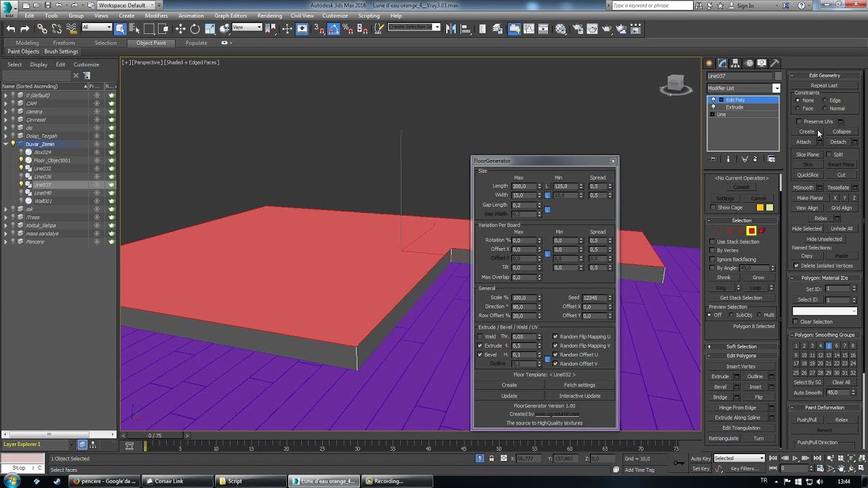Viewport: 868px width, 488px height.
Task: Open the Create command panel tab
Action: click(709, 63)
